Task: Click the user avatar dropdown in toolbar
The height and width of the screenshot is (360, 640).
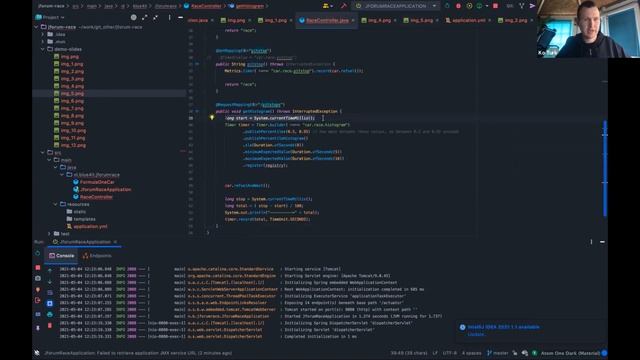Action: pos(327,6)
